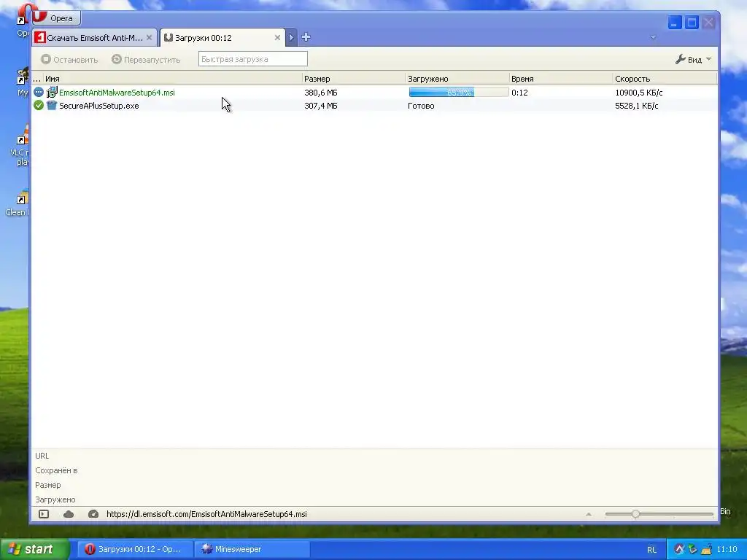Click the RL language indicator
The height and width of the screenshot is (560, 747).
pyautogui.click(x=651, y=550)
